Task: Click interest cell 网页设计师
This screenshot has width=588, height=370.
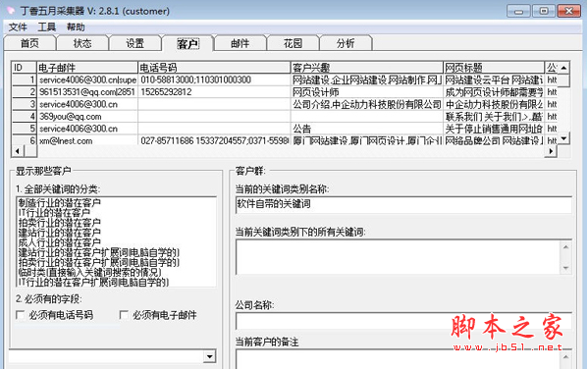Action: click(x=367, y=92)
